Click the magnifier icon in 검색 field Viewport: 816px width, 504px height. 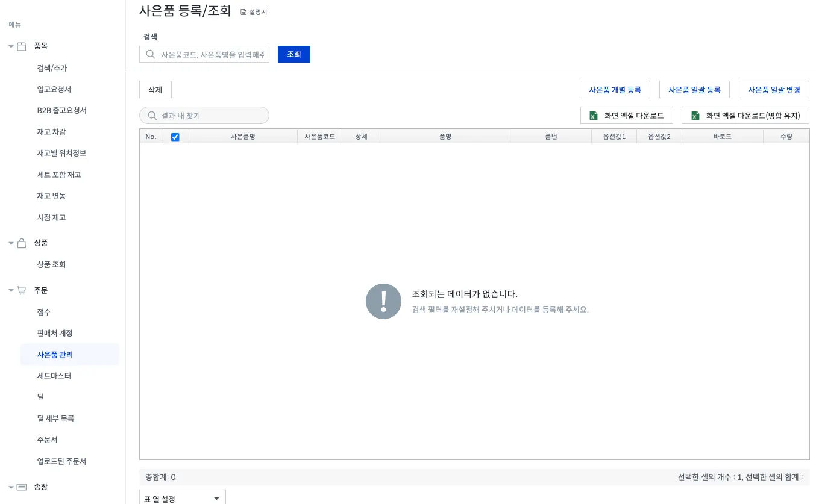(150, 54)
